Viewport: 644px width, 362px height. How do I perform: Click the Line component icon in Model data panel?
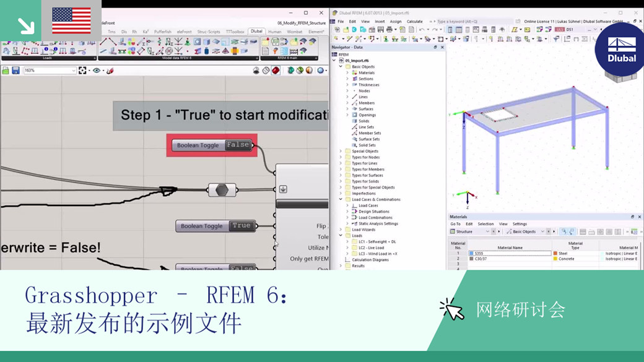tap(103, 41)
